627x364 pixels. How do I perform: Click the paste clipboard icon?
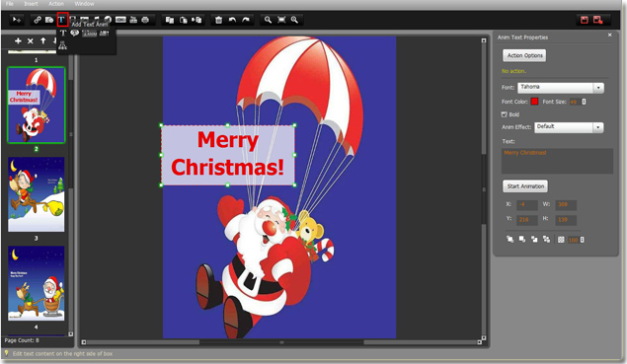183,20
